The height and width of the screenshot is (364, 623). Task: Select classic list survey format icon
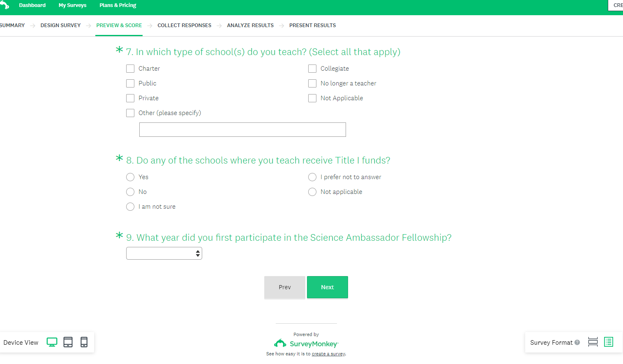609,342
